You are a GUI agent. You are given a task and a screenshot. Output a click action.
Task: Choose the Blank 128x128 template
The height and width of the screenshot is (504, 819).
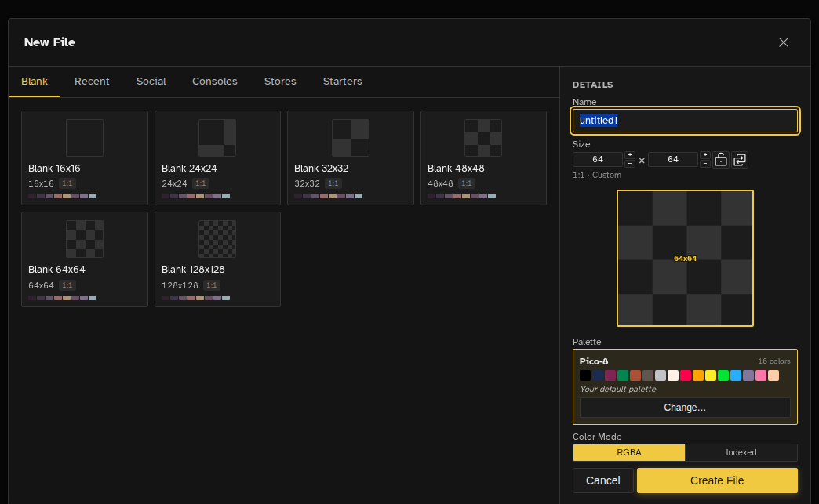click(x=218, y=259)
